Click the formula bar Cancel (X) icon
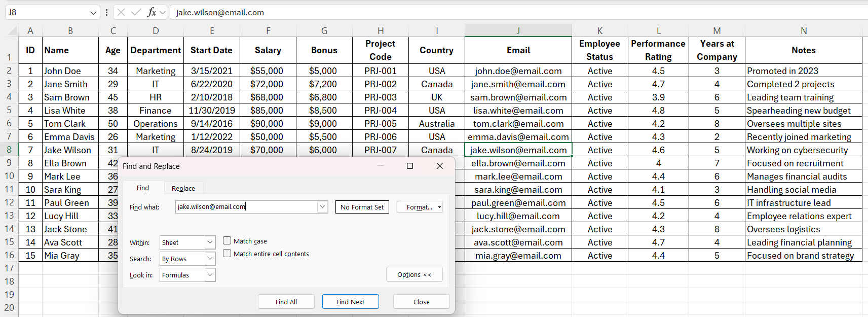Viewport: 868px width, 317px height. point(121,12)
